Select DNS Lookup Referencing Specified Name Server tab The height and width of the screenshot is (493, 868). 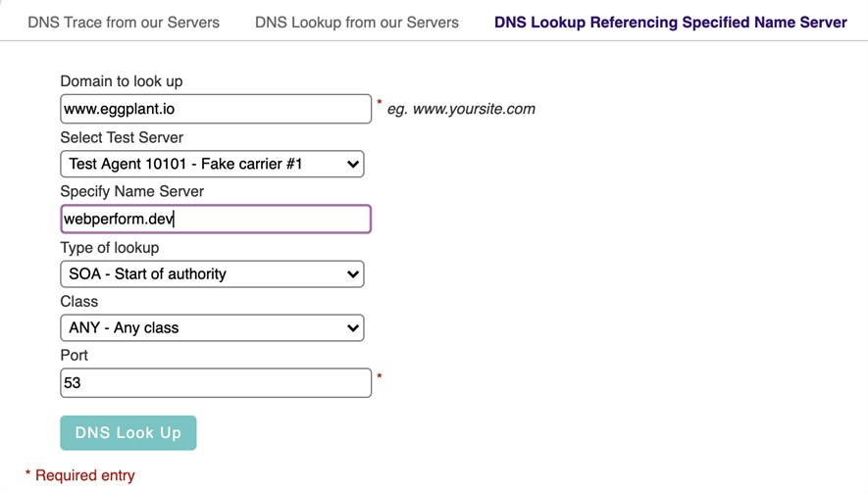tap(671, 23)
